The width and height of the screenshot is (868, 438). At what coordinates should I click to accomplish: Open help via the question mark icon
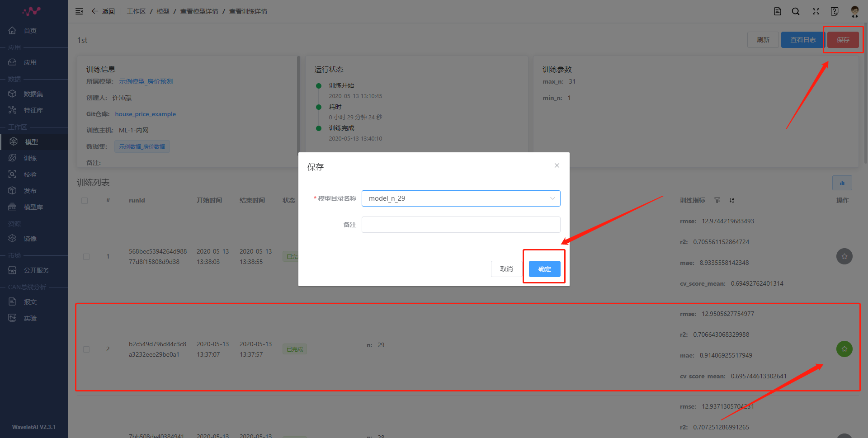click(x=835, y=11)
